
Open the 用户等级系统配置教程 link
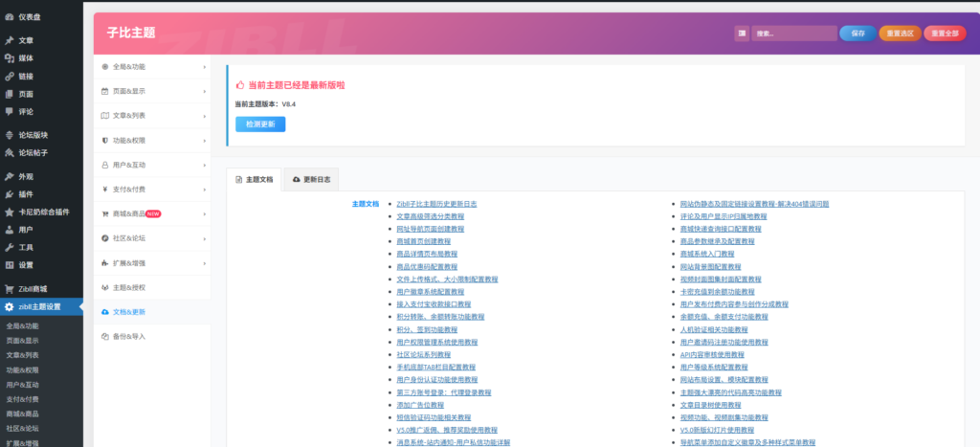(x=714, y=367)
